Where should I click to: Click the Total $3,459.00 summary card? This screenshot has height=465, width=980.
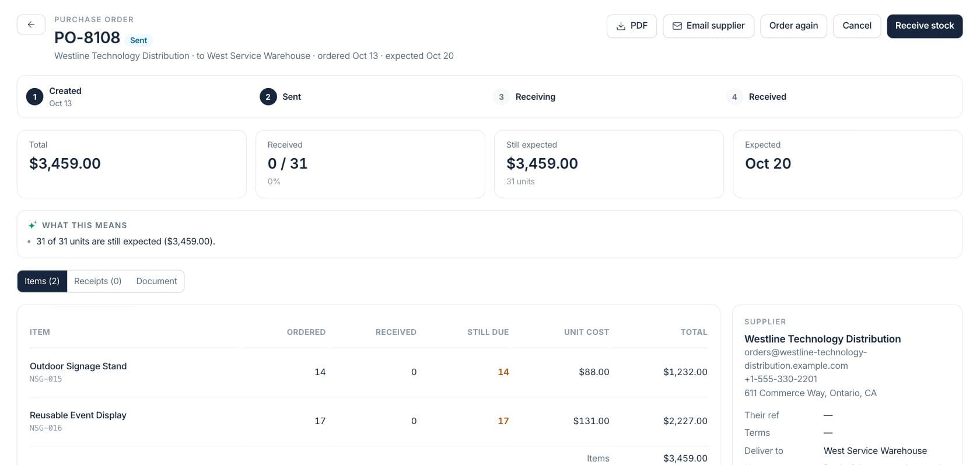[x=132, y=164]
